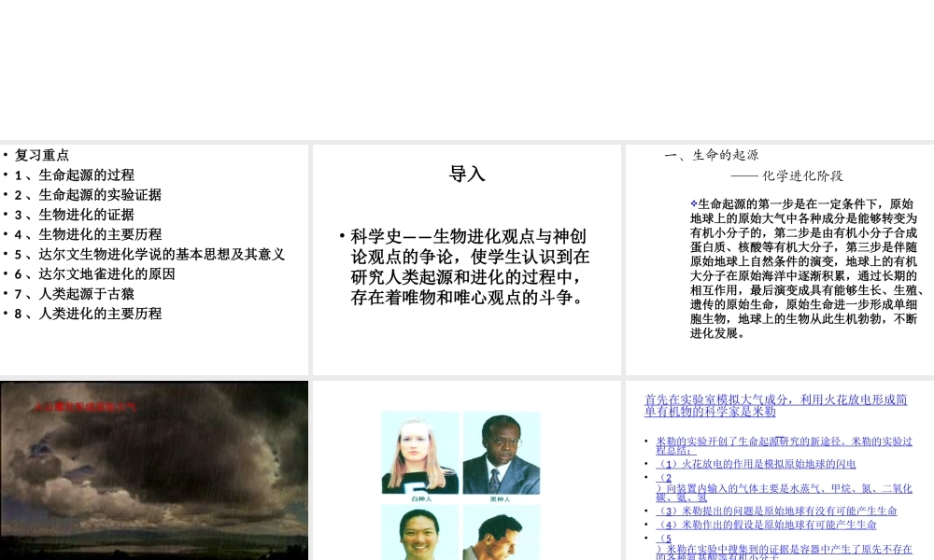Viewport: 934px width, 560px height.
Task: Open link (4)米勒作出的假设
Action: [766, 525]
